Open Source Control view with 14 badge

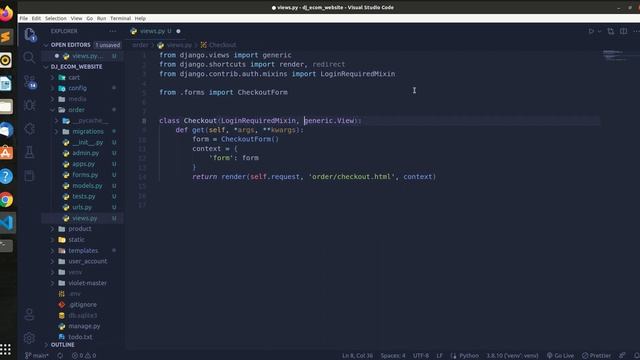tap(29, 82)
